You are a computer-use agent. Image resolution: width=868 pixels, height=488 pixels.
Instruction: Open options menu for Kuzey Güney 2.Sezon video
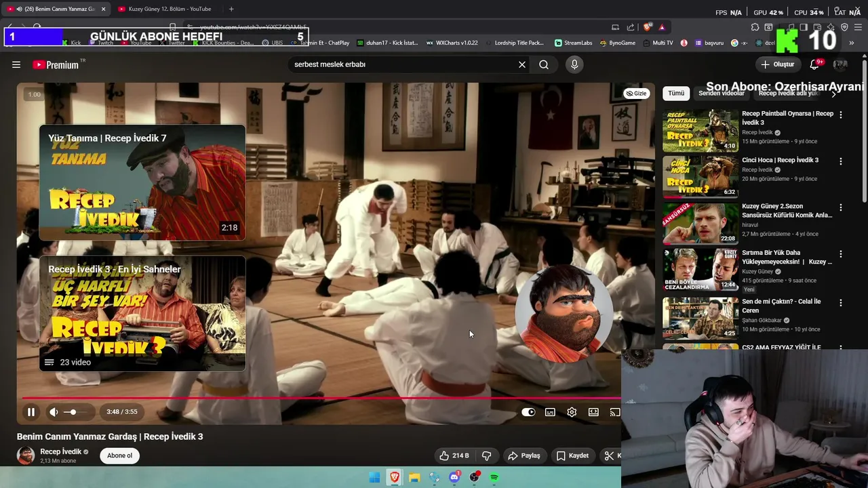coord(841,207)
